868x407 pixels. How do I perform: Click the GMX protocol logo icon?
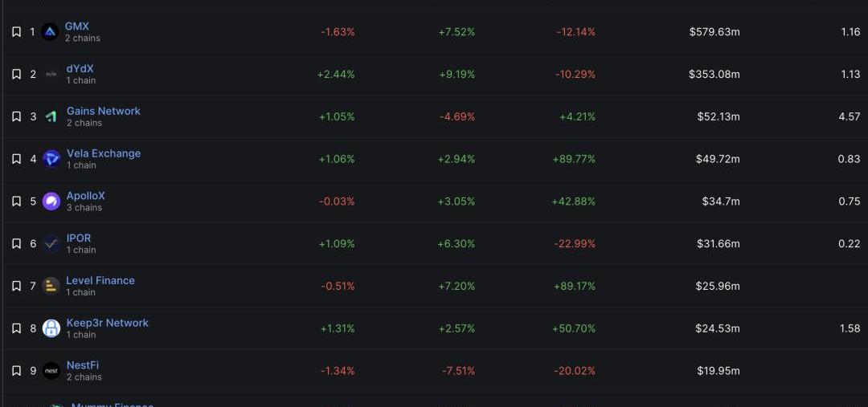(51, 32)
